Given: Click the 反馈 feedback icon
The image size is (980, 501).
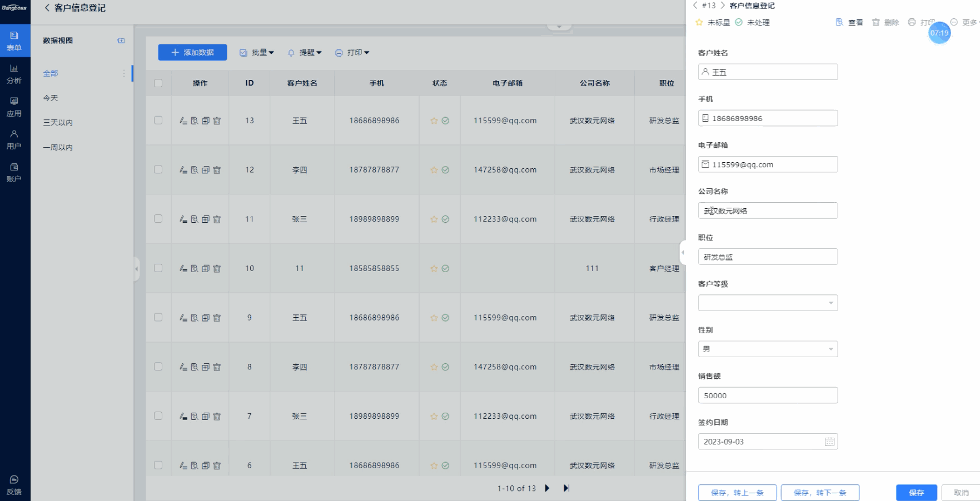Looking at the screenshot, I should (x=14, y=484).
